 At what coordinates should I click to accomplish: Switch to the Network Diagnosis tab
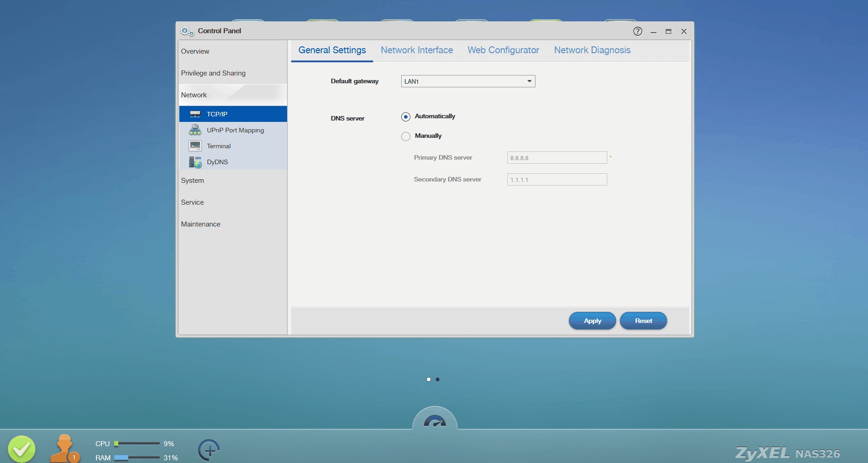(x=592, y=50)
